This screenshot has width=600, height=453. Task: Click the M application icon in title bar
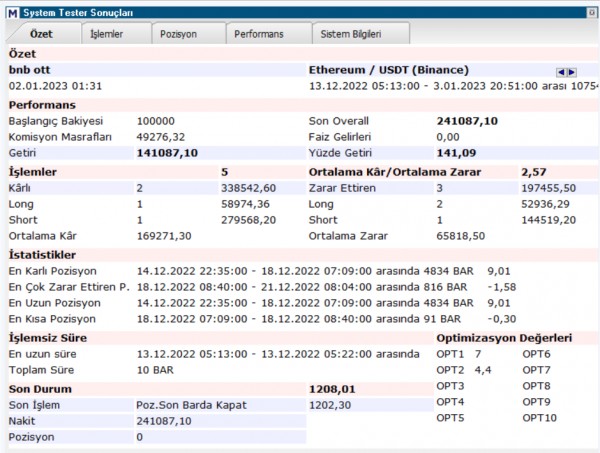(13, 13)
